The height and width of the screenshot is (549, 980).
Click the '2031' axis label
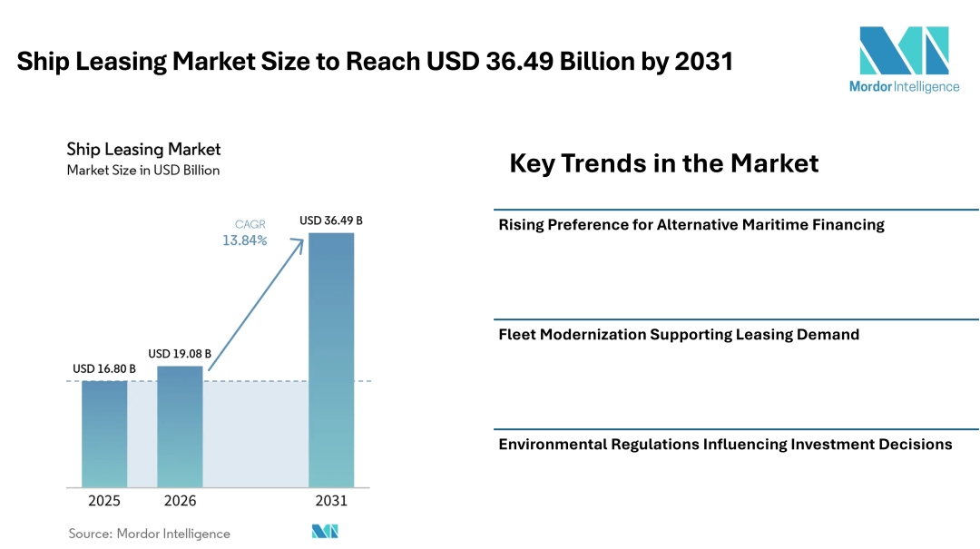point(331,501)
